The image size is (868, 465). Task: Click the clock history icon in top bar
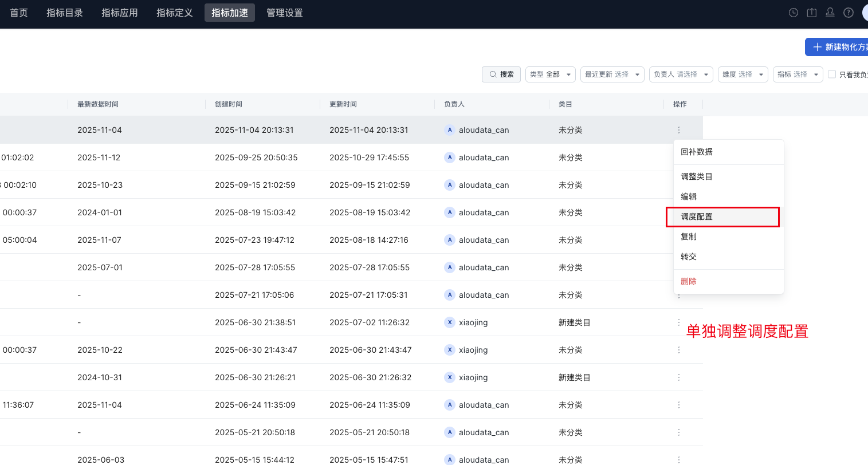(x=794, y=13)
